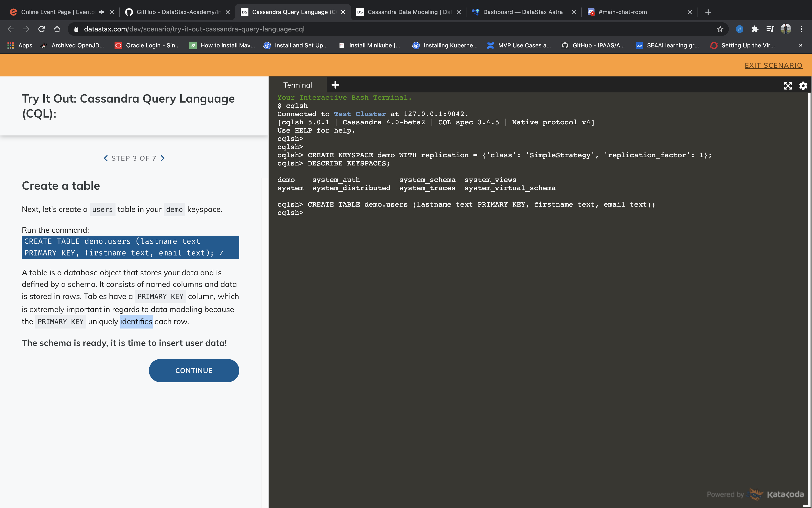This screenshot has height=508, width=812.
Task: Open Install Minikube bookmark
Action: click(x=370, y=45)
